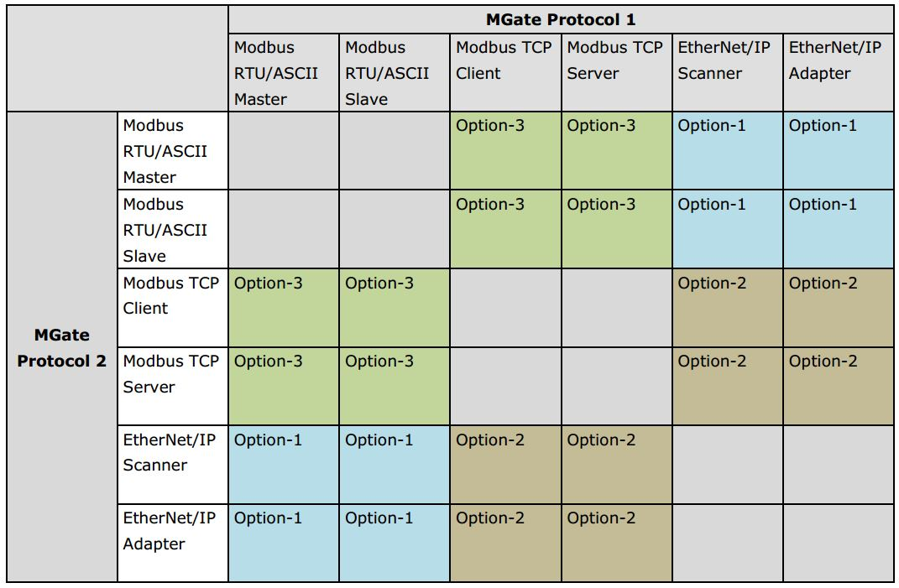Select the Modbus RTU/ASCII Slave column header
899x588 pixels.
(387, 73)
